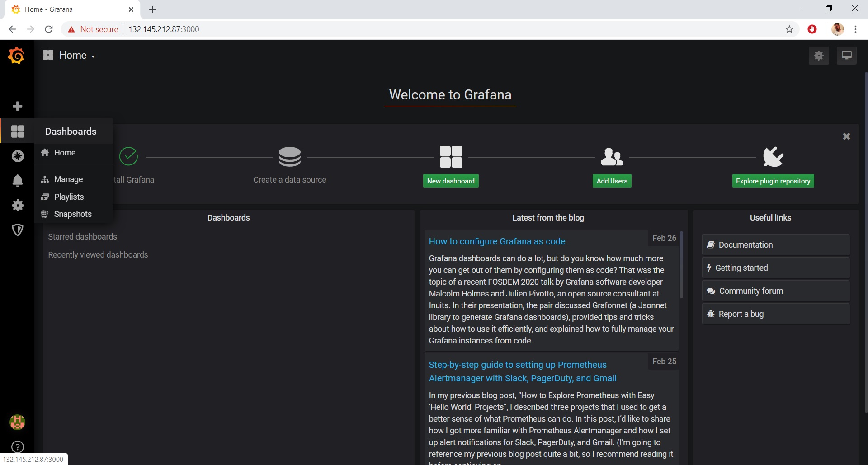Viewport: 868px width, 465px height.
Task: Open Configuration via the gear sidebar icon
Action: [x=18, y=206]
